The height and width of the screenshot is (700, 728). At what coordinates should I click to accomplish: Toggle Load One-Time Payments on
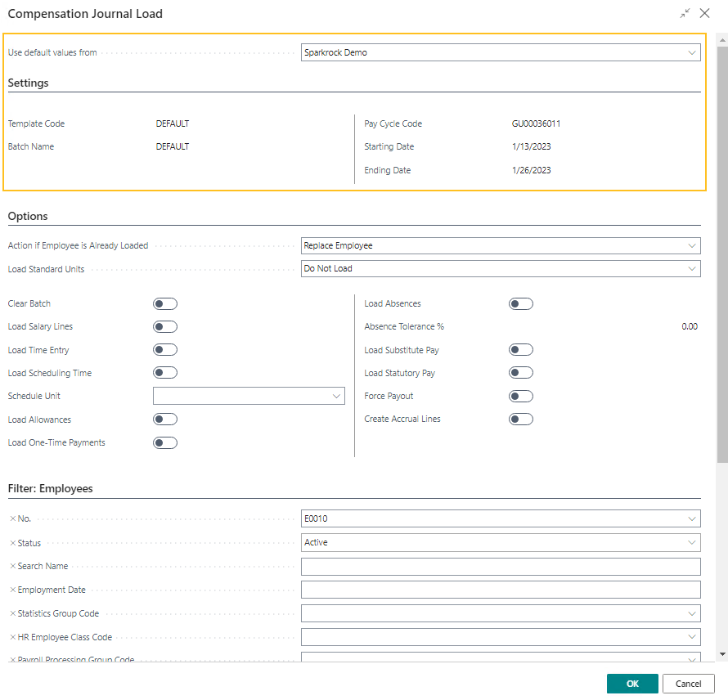coord(164,442)
